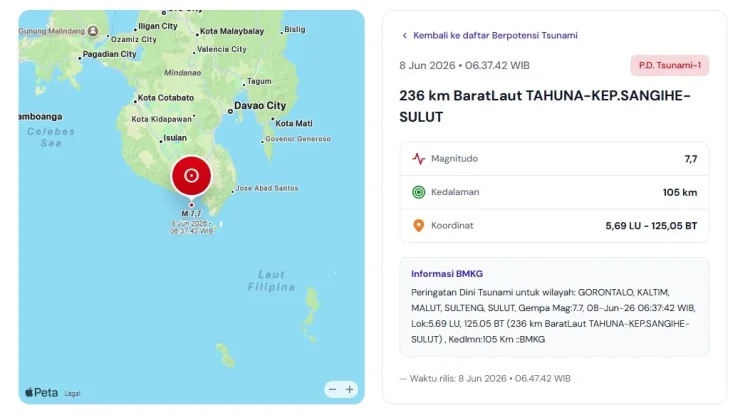The width and height of the screenshot is (750, 420).
Task: Select the Tagum map label
Action: pyautogui.click(x=259, y=81)
